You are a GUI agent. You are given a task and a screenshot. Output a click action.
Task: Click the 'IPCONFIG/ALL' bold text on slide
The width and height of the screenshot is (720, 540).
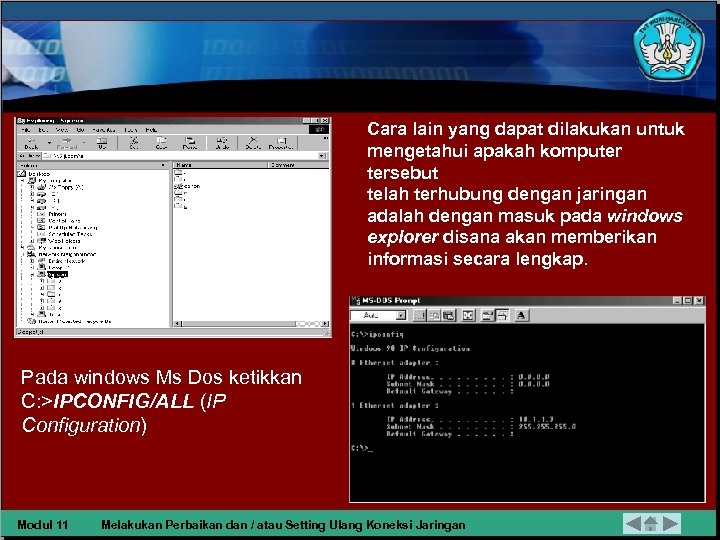point(124,402)
